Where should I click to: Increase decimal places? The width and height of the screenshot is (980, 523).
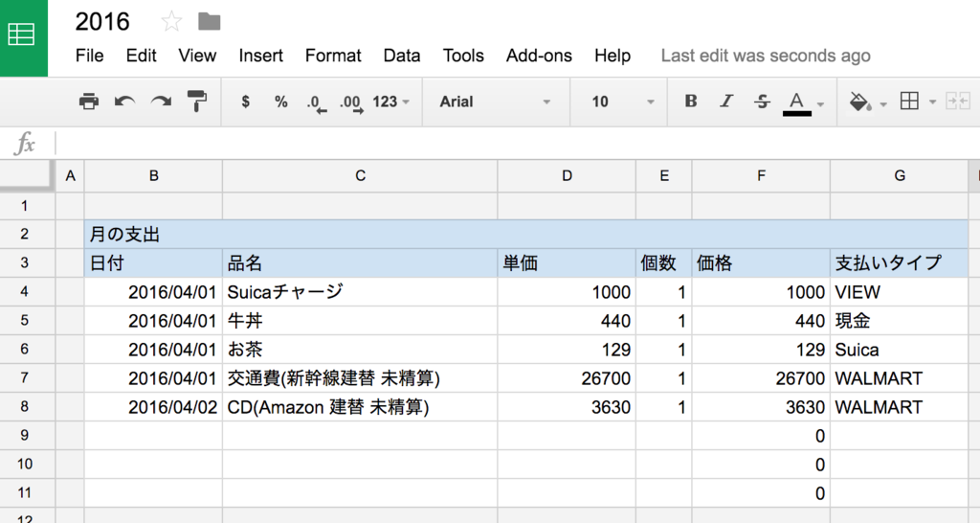pyautogui.click(x=351, y=103)
